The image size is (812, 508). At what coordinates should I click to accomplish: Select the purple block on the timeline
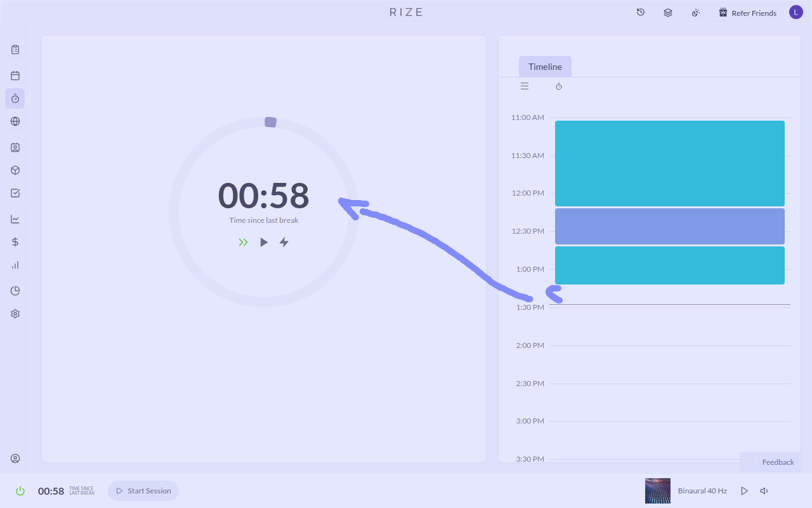(669, 226)
